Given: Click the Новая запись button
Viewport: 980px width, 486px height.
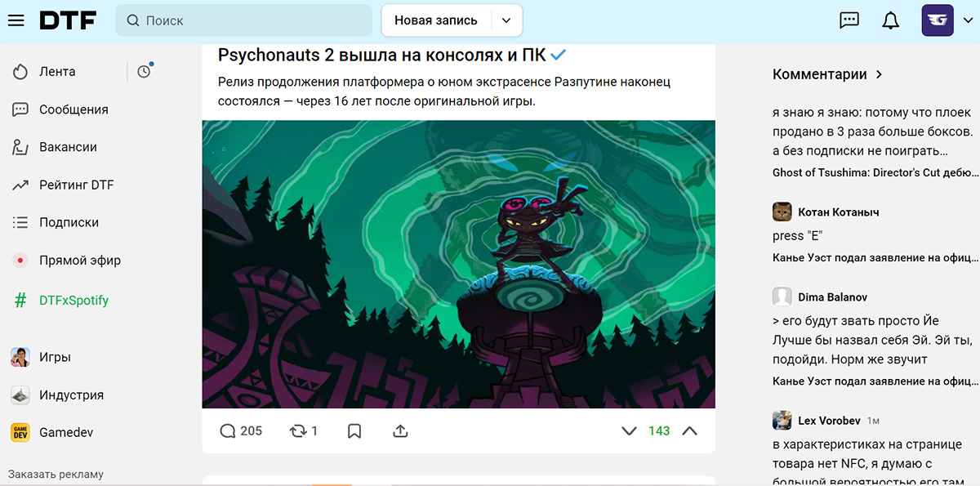Looking at the screenshot, I should (436, 20).
